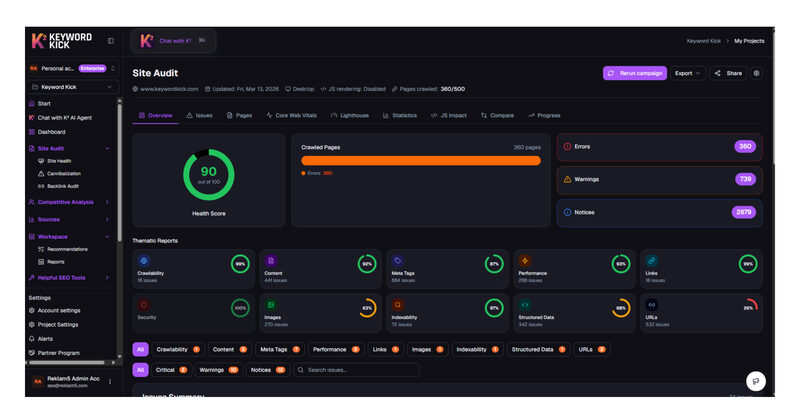
Task: Switch to the Issues tab
Action: click(x=199, y=115)
